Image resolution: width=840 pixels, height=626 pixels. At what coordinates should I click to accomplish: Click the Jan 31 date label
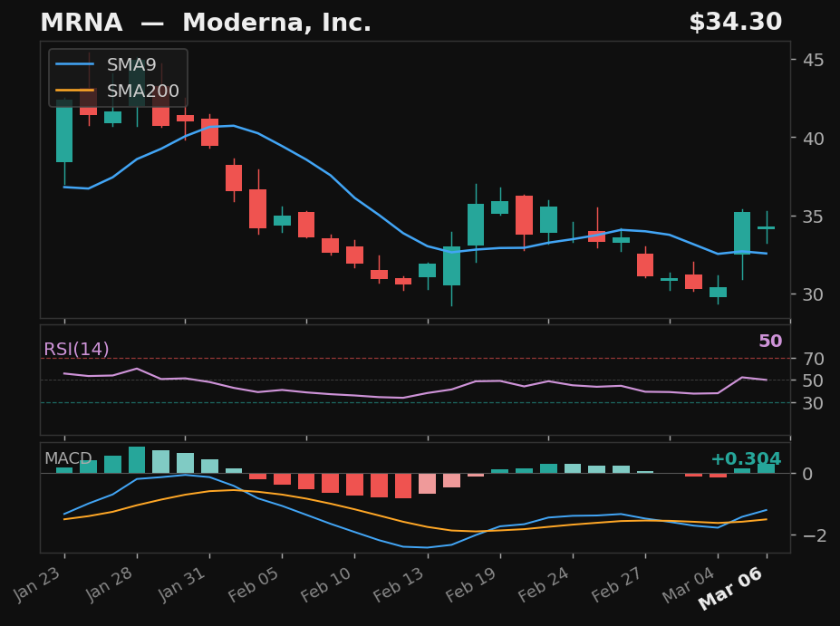click(x=180, y=583)
